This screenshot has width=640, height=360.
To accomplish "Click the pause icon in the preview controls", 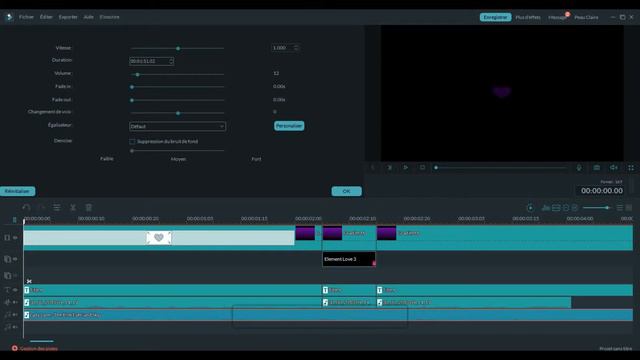I will point(389,167).
